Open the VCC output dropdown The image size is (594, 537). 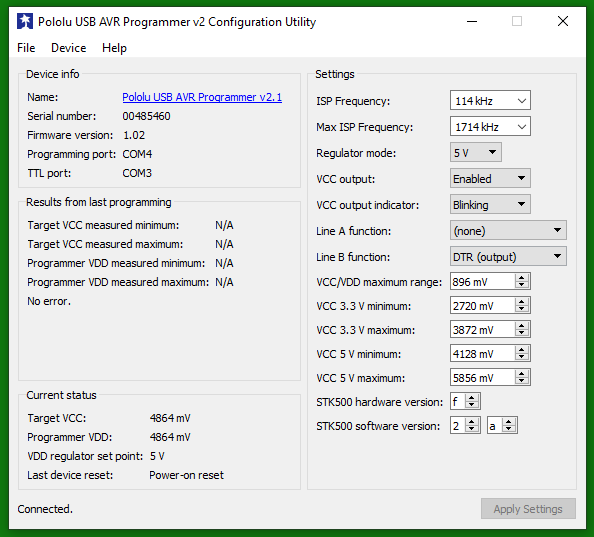tap(490, 178)
